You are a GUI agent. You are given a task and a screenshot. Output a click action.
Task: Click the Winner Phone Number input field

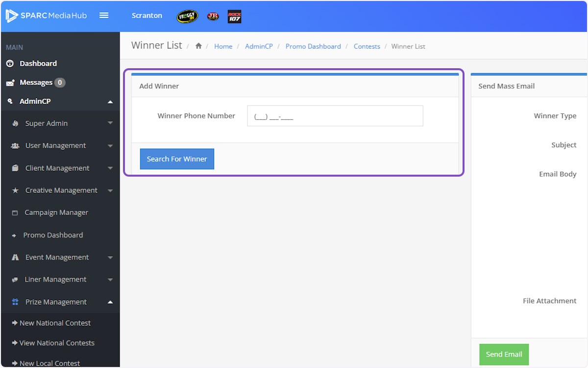click(335, 115)
